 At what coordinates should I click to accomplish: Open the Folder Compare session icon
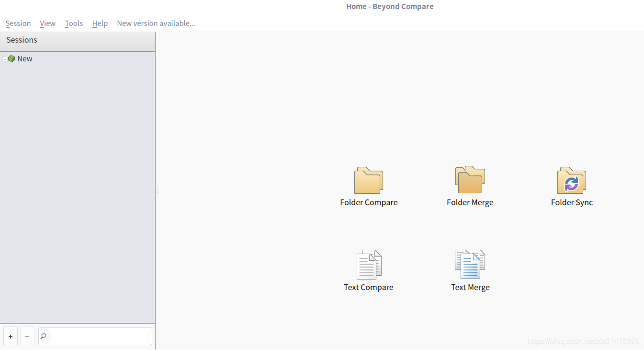369,180
